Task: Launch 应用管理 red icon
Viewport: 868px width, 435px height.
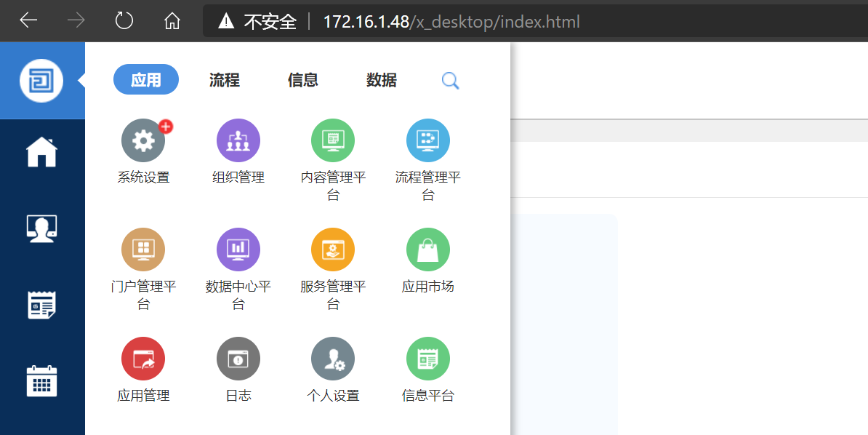Action: (143, 359)
